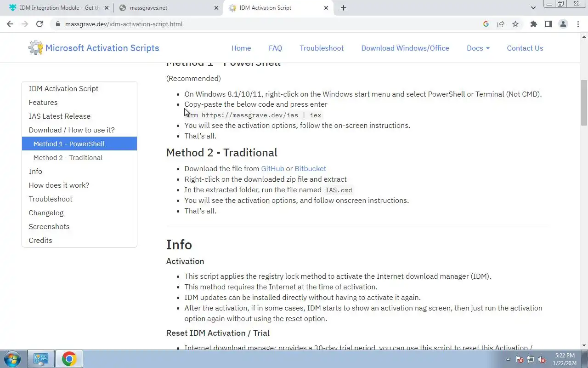This screenshot has height=368, width=588.
Task: Click the page vertical scrollbar thumb
Action: tap(584, 102)
